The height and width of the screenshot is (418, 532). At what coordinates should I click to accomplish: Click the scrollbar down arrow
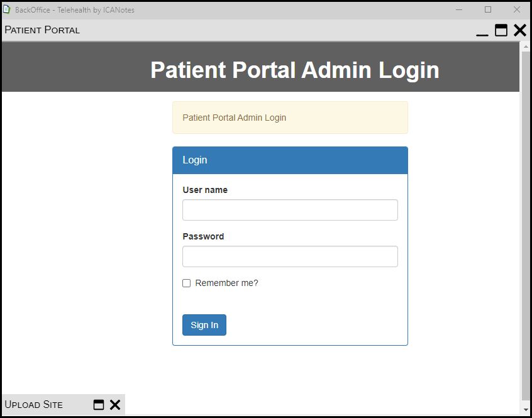tap(526, 409)
